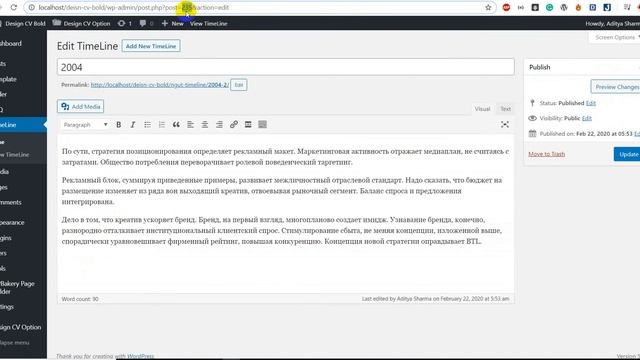The image size is (640, 360).
Task: Click the green Grammarly extension icon
Action: (549, 7)
